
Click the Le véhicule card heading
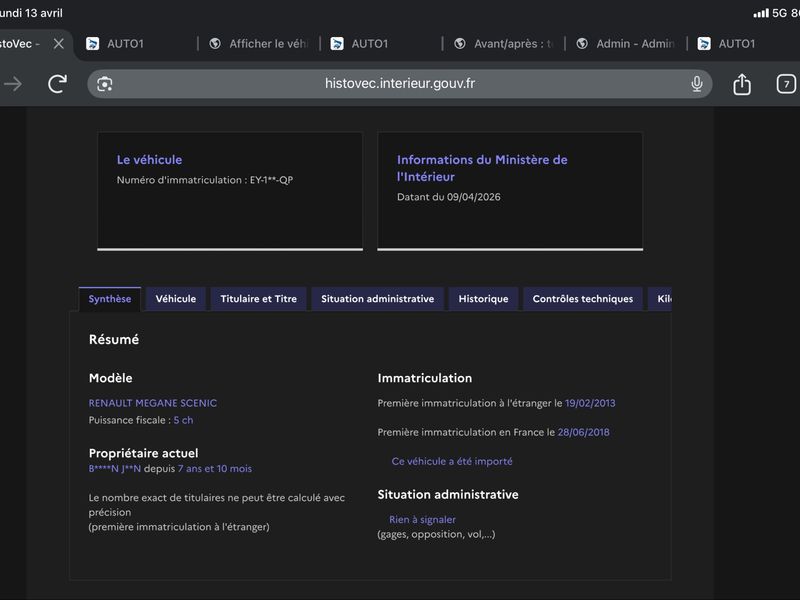click(x=149, y=160)
